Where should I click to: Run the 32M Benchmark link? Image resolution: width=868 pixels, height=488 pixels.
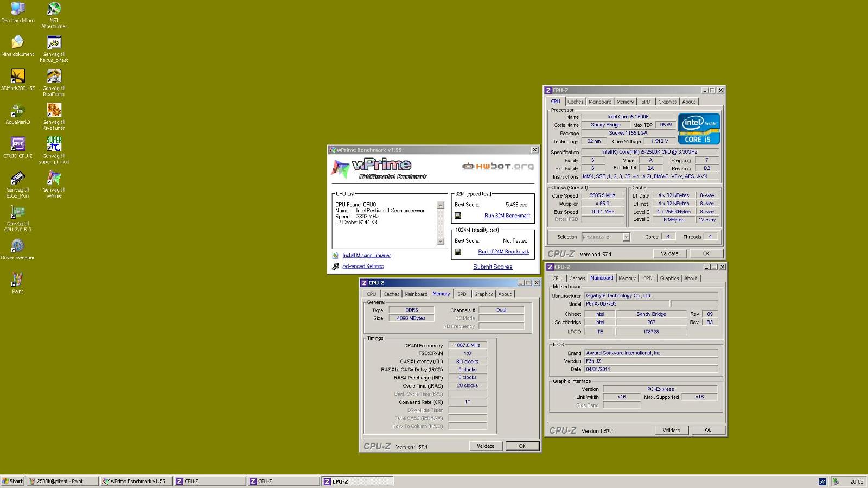(507, 216)
